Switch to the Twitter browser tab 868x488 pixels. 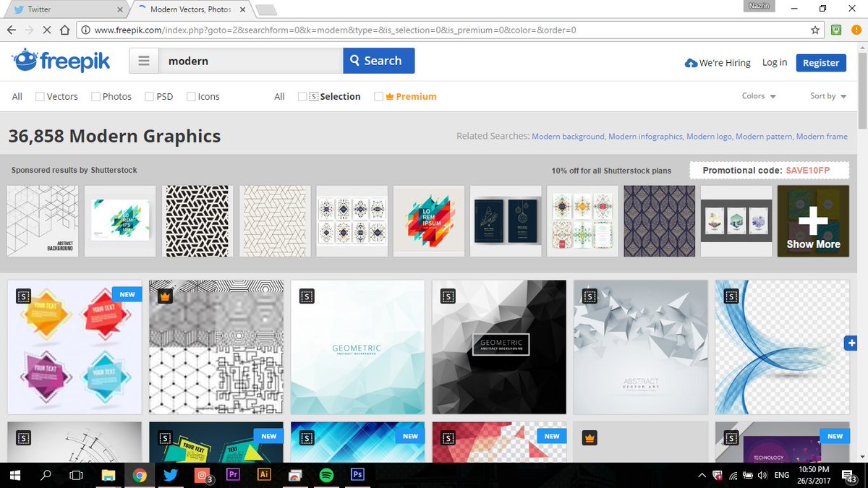[67, 9]
